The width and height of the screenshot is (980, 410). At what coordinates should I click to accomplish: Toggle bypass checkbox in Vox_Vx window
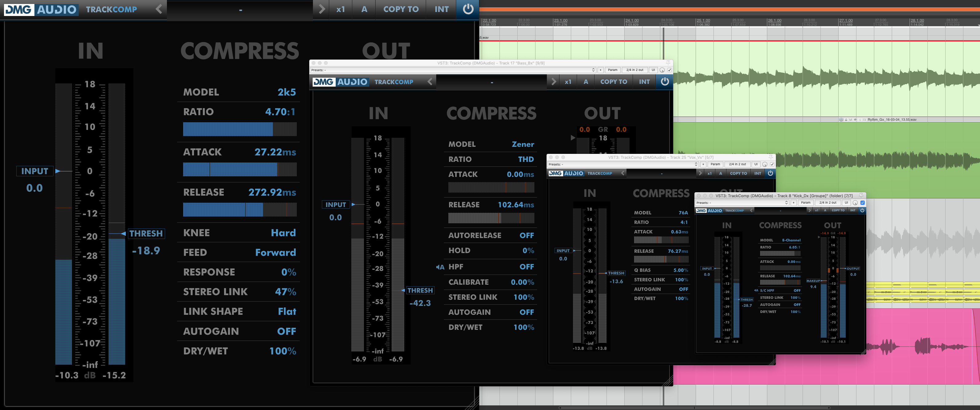(772, 164)
